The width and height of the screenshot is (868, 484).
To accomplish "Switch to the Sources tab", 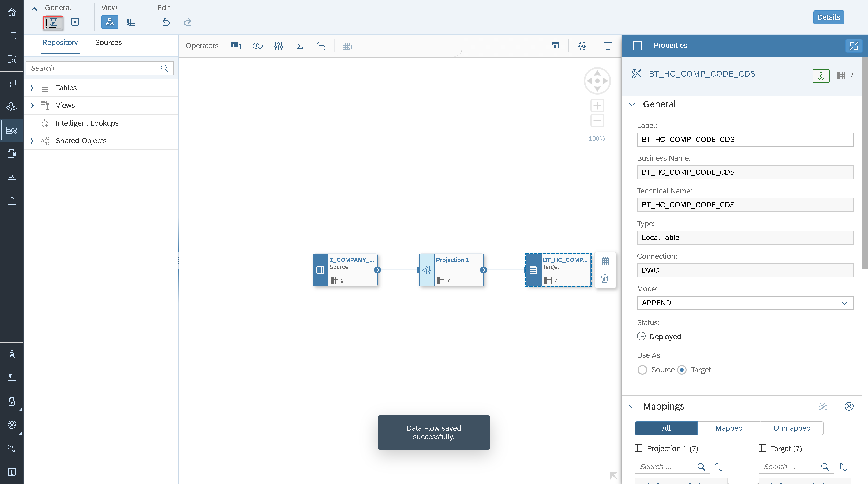I will [x=108, y=43].
